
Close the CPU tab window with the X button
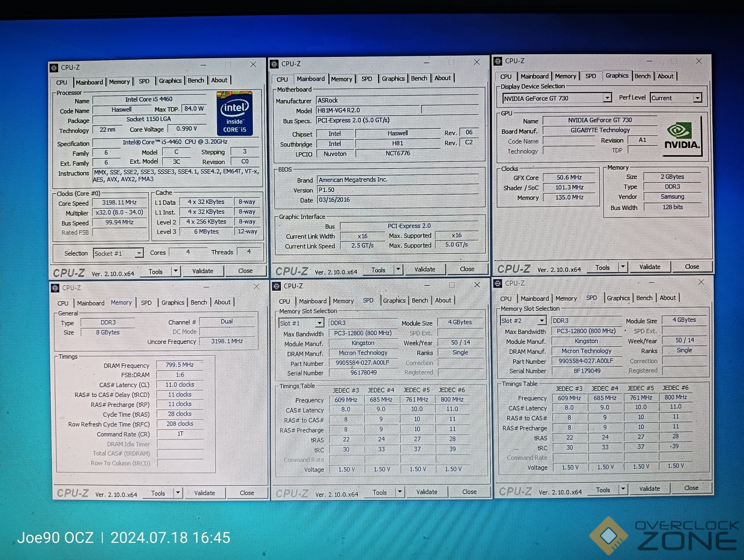[253, 64]
